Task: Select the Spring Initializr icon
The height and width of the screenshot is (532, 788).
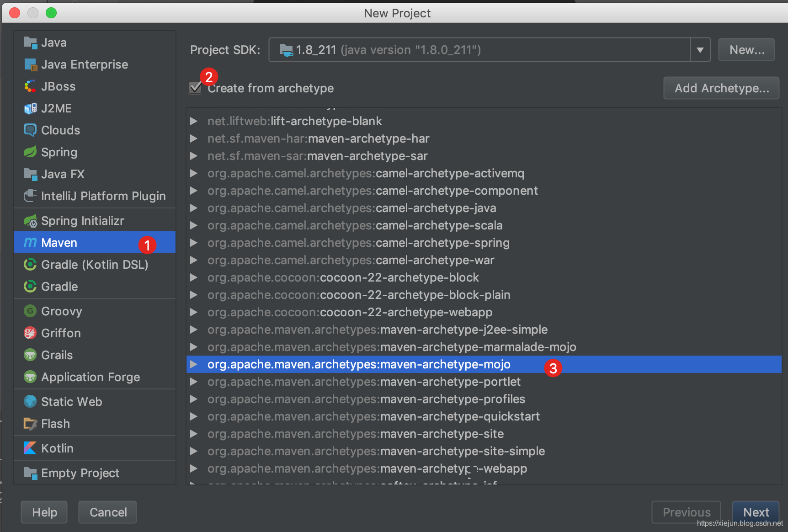Action: tap(30, 221)
